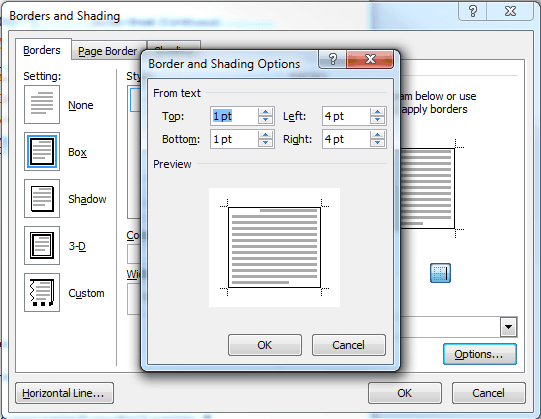Increase the Left spacing value

(377, 112)
